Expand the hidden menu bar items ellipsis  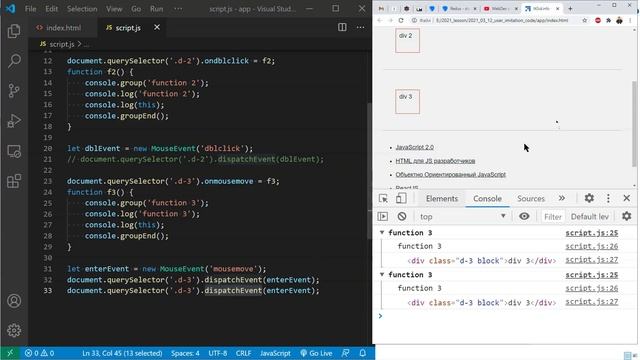click(x=178, y=9)
